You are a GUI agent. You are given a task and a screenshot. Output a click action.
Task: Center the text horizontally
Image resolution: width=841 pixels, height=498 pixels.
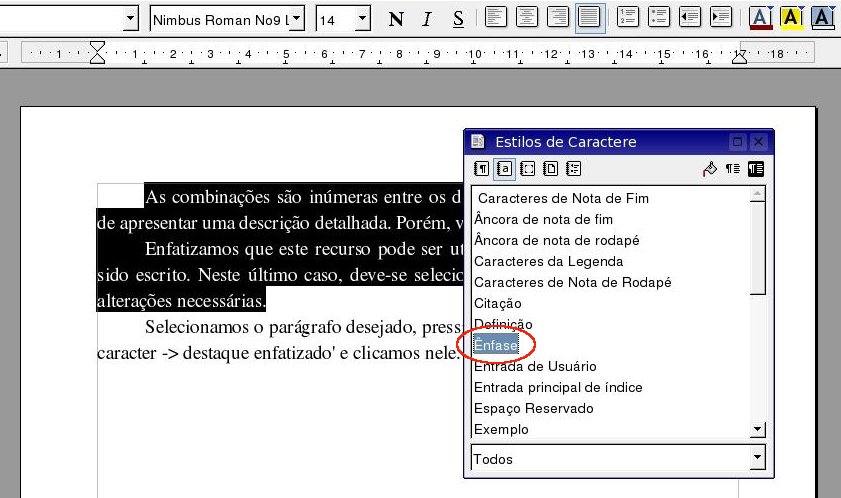(527, 18)
